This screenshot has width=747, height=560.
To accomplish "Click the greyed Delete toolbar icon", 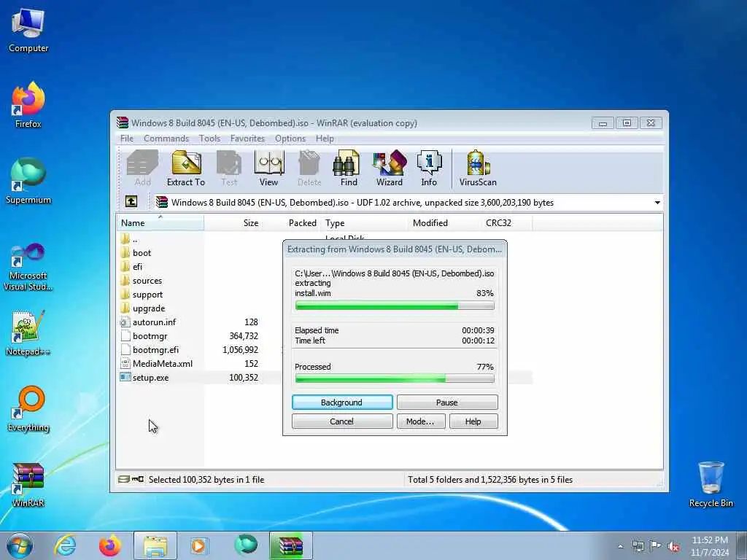I will (309, 168).
